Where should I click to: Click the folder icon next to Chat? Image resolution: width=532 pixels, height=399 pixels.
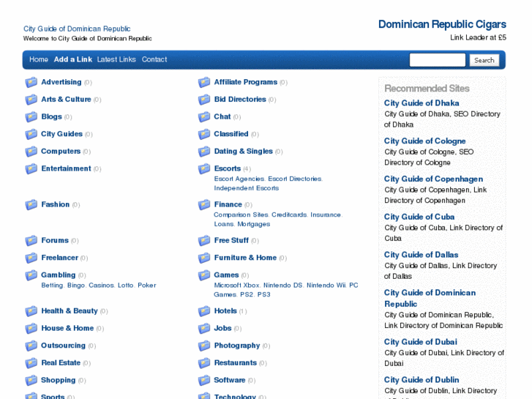tap(204, 117)
